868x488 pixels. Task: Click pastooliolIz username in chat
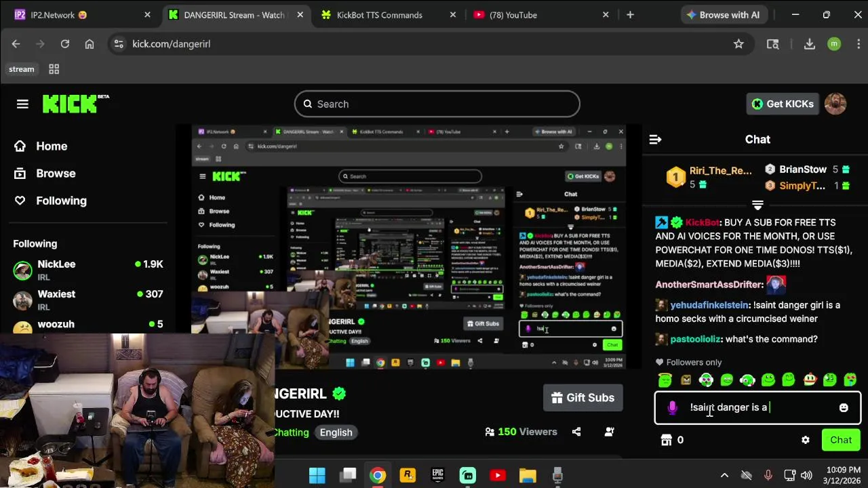tap(695, 339)
